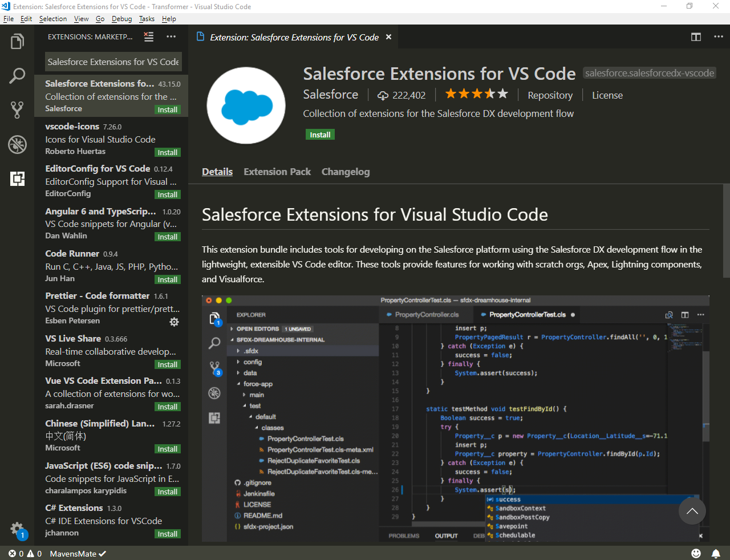Open Extensions panel more actions menu
The image size is (730, 560).
pyautogui.click(x=171, y=36)
